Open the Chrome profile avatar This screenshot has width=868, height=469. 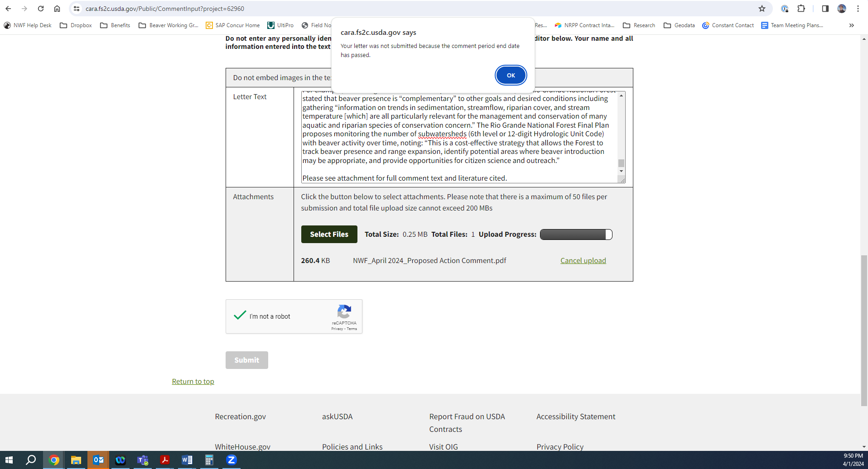(842, 9)
